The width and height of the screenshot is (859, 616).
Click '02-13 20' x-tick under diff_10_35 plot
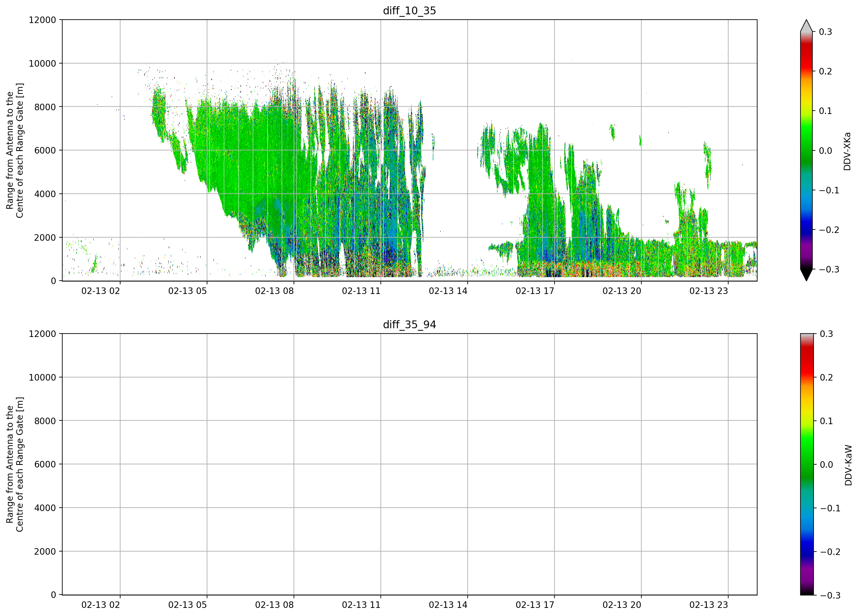click(x=622, y=291)
